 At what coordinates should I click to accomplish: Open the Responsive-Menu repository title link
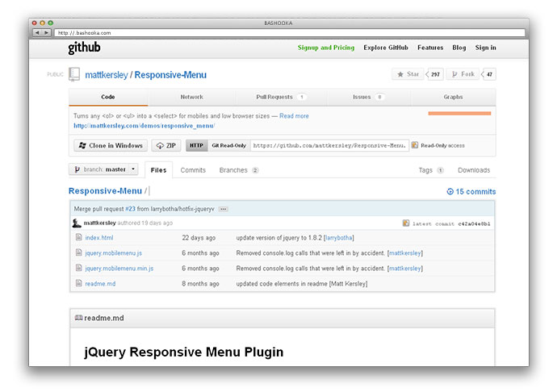coord(170,75)
